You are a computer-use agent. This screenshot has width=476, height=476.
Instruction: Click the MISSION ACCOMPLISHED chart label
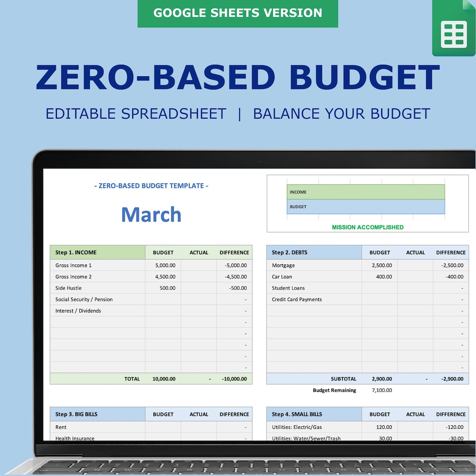coord(368,227)
